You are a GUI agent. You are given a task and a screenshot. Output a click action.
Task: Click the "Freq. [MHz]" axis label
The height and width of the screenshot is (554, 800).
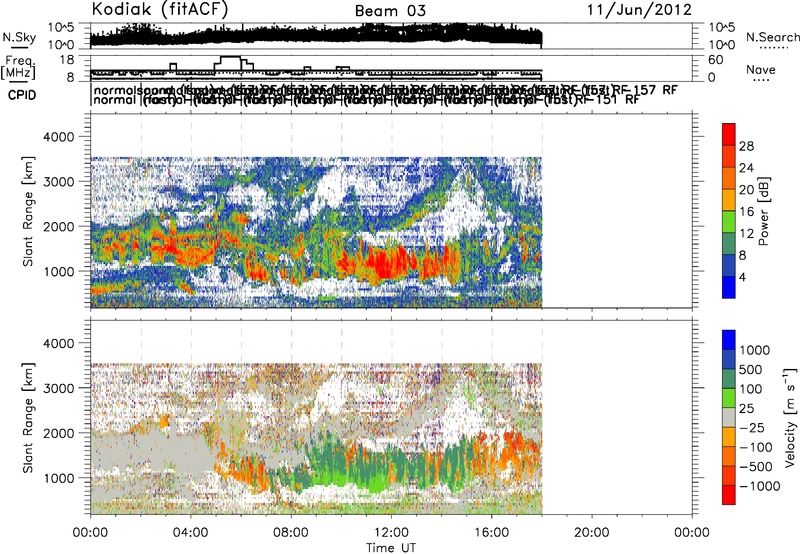19,68
